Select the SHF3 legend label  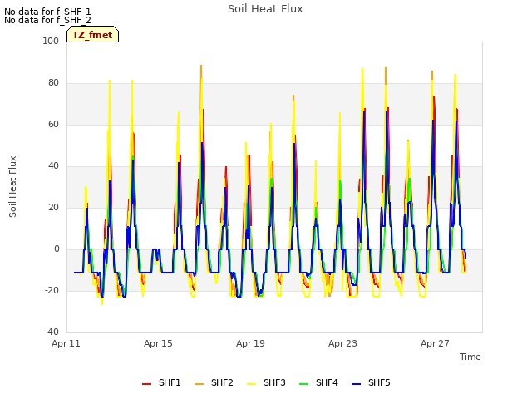click(x=274, y=382)
